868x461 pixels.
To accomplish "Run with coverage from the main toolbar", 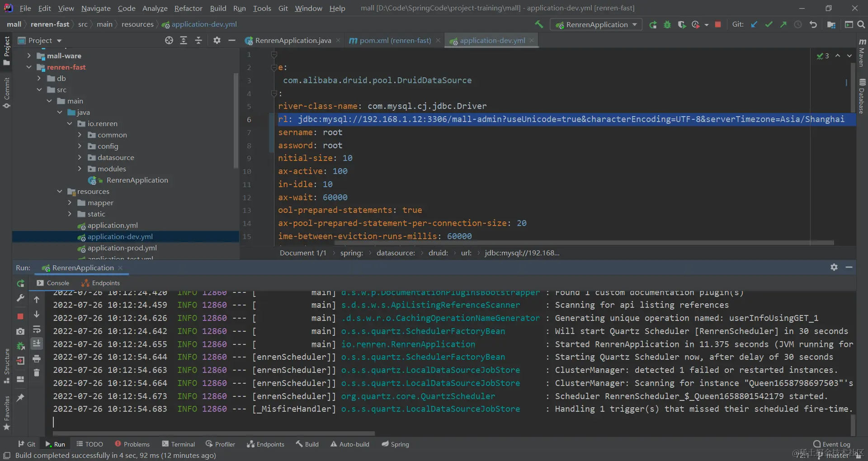I will (682, 24).
